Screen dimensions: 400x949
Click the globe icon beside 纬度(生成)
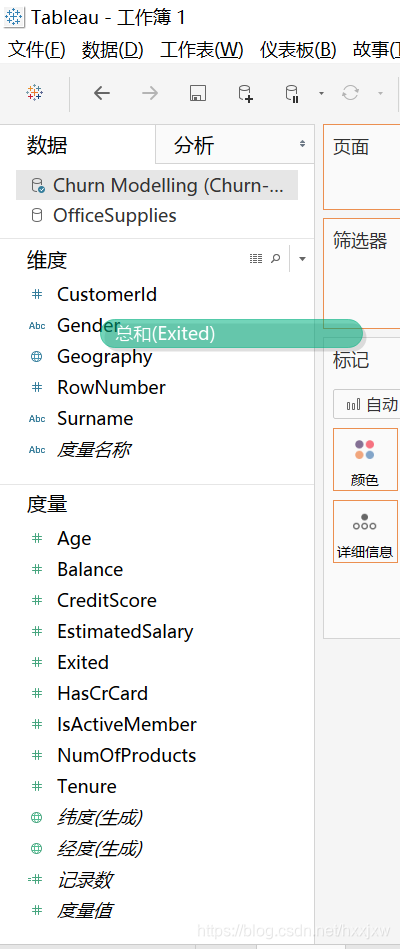pyautogui.click(x=36, y=818)
